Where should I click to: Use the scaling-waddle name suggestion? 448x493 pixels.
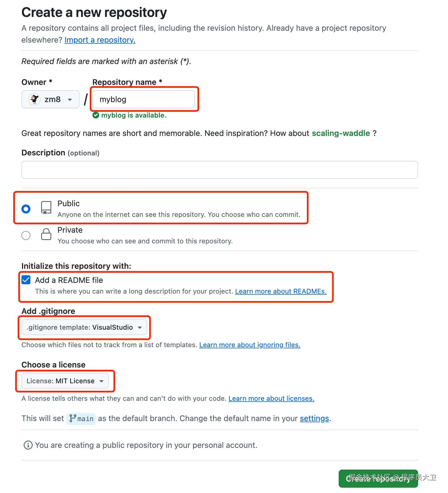341,133
